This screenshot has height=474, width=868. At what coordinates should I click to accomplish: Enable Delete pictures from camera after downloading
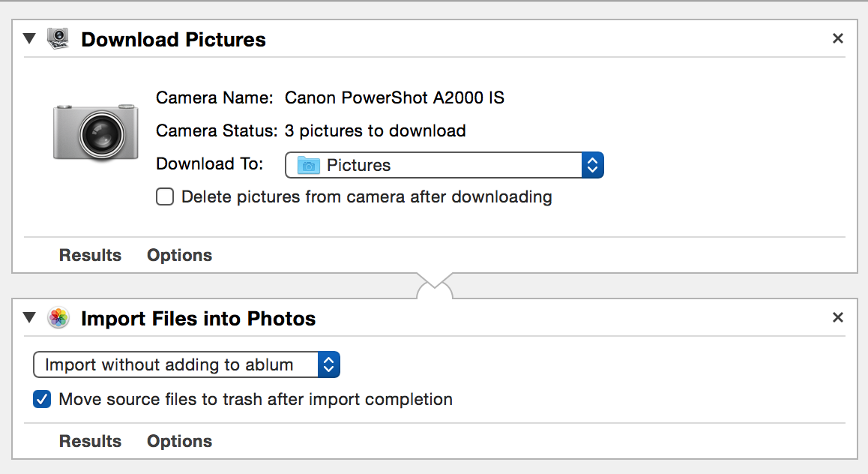(165, 197)
